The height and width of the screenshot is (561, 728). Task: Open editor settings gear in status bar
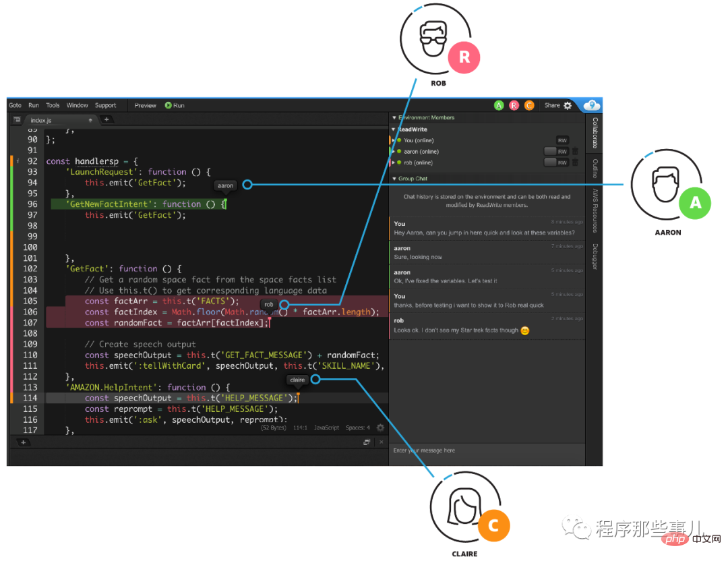pos(380,427)
